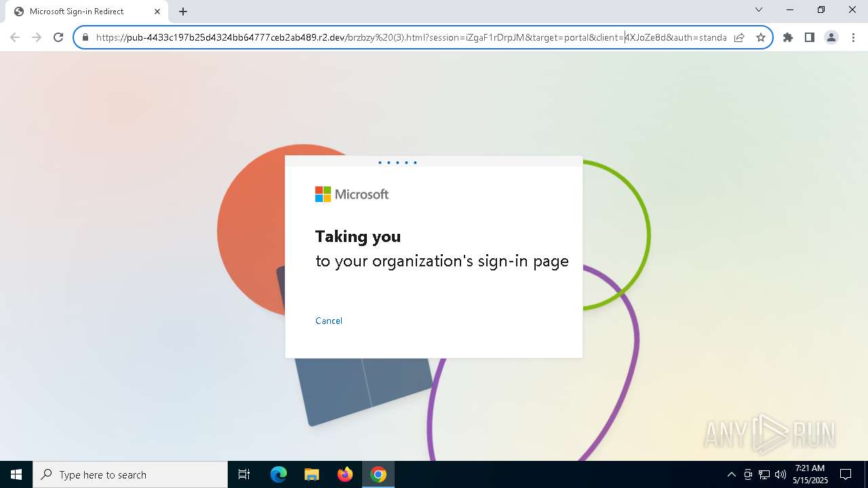868x488 pixels.
Task: Toggle the browser side panel icon
Action: (x=810, y=37)
